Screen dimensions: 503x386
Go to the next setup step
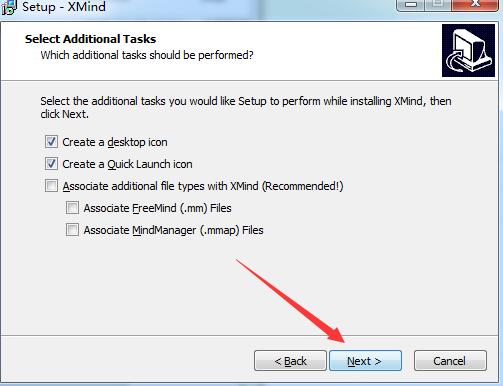coord(365,361)
